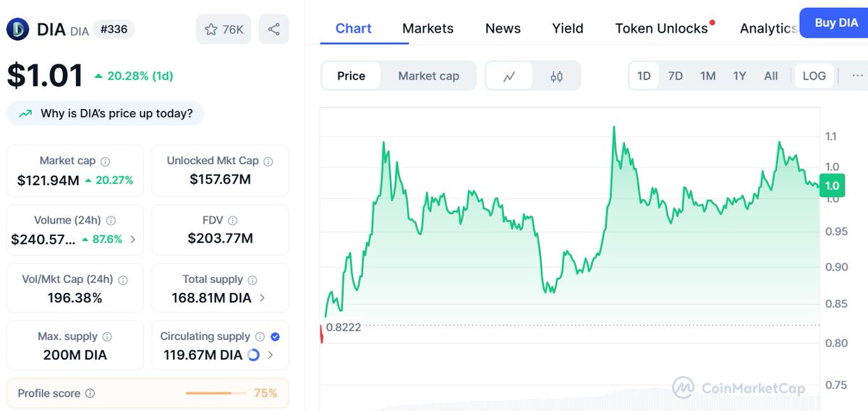Viewport: 868px width, 411px height.
Task: Click the 0.80 price axis label
Action: [835, 343]
